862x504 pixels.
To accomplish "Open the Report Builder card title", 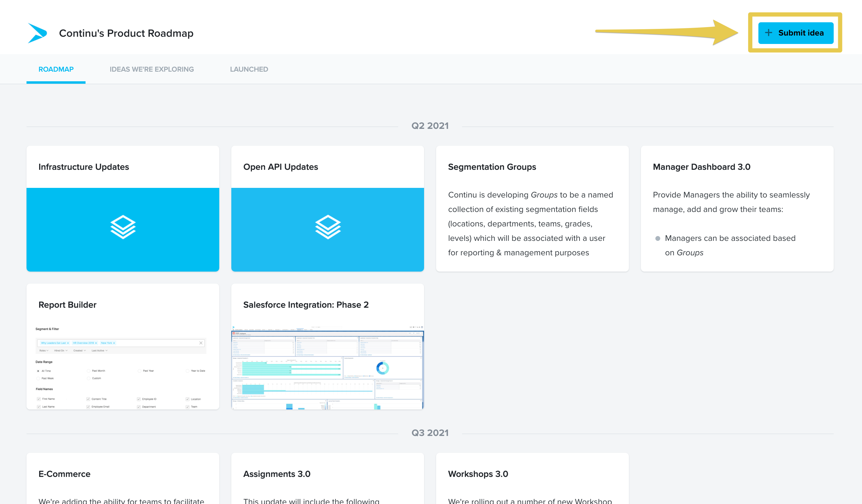I will tap(67, 305).
